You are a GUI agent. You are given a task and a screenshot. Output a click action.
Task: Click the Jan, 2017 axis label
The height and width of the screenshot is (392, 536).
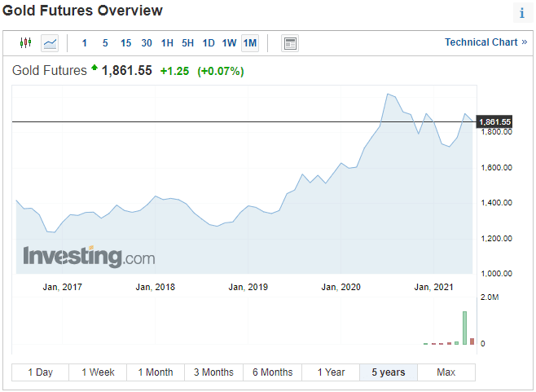pos(62,287)
